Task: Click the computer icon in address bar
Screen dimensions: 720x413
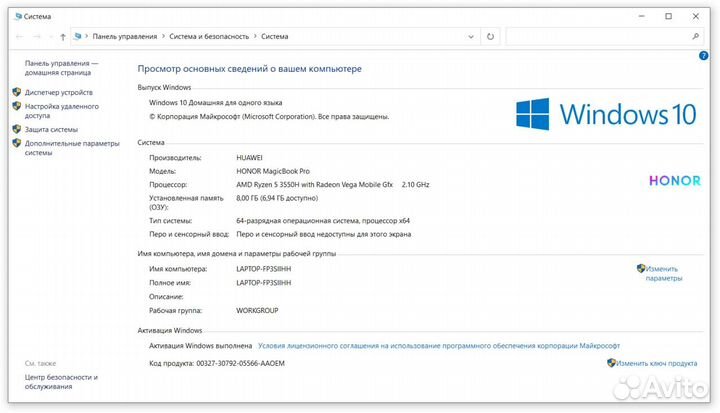Action: coord(78,36)
